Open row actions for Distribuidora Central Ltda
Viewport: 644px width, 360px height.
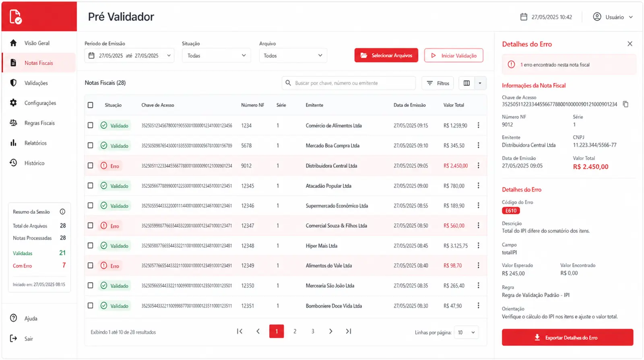(x=478, y=166)
